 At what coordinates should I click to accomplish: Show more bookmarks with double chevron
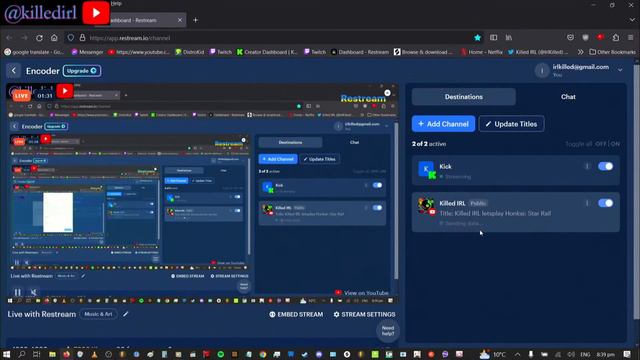point(580,52)
